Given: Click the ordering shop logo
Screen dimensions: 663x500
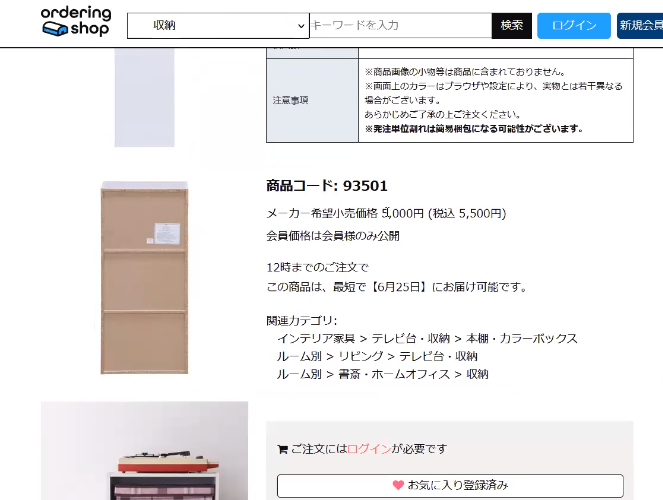Looking at the screenshot, I should click(x=76, y=22).
